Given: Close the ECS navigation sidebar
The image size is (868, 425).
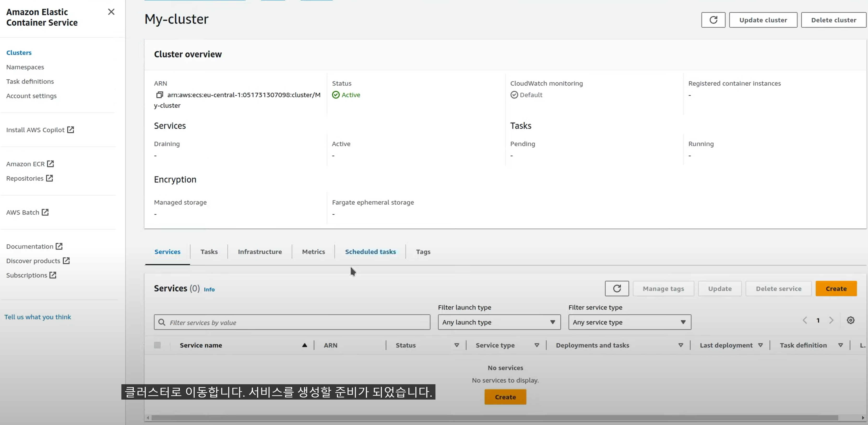Looking at the screenshot, I should 111,12.
